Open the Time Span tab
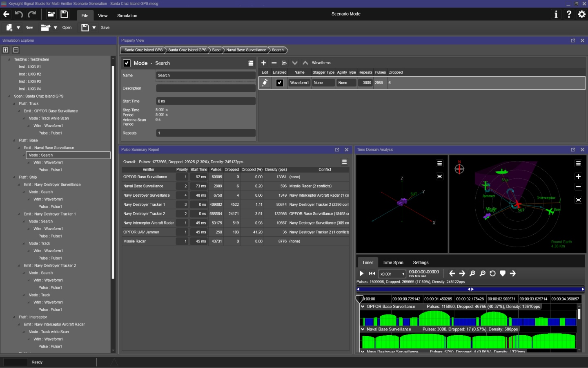This screenshot has height=368, width=588. click(393, 263)
